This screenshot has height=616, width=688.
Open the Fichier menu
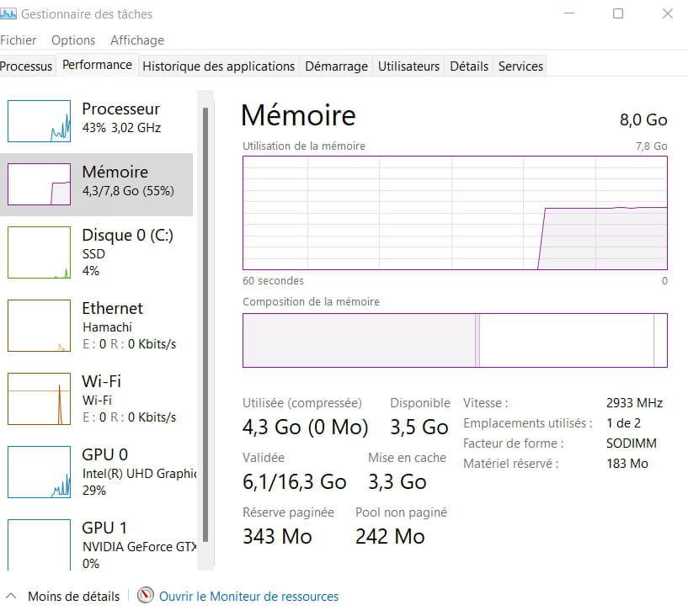(x=18, y=40)
